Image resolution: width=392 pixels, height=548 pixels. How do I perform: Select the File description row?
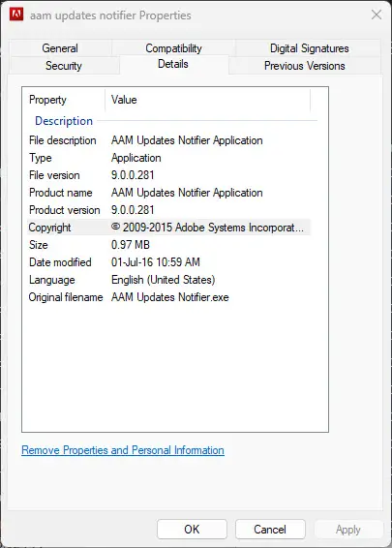coord(168,140)
